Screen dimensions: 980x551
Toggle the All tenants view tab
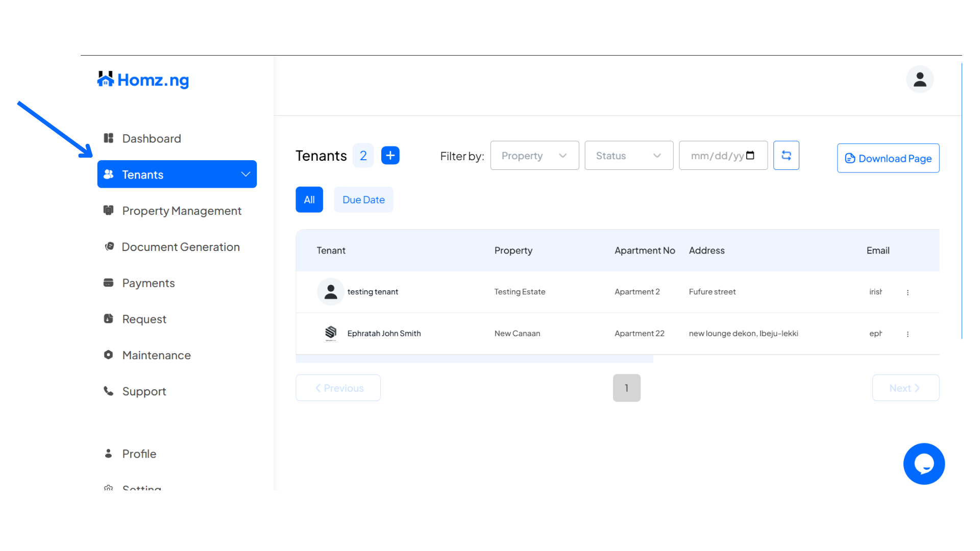tap(310, 199)
